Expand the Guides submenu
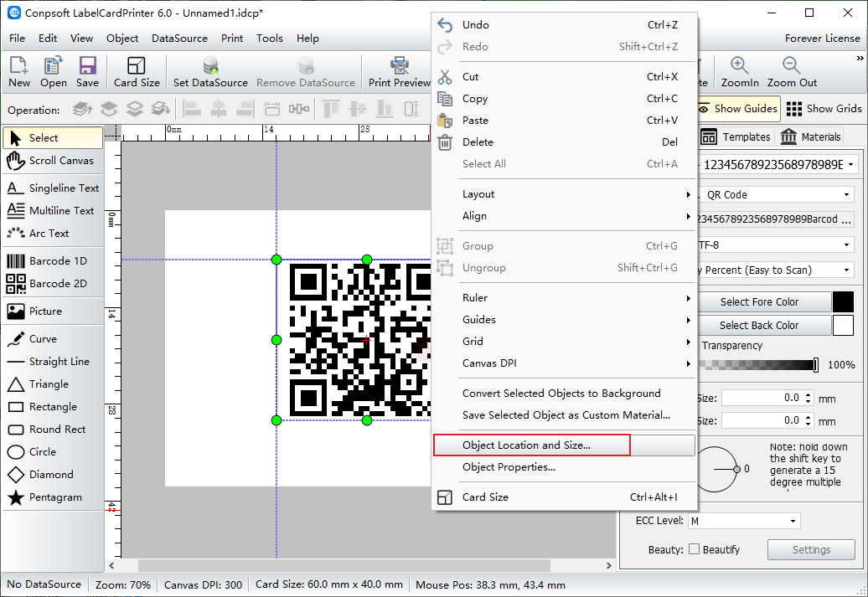The width and height of the screenshot is (868, 597). [564, 319]
